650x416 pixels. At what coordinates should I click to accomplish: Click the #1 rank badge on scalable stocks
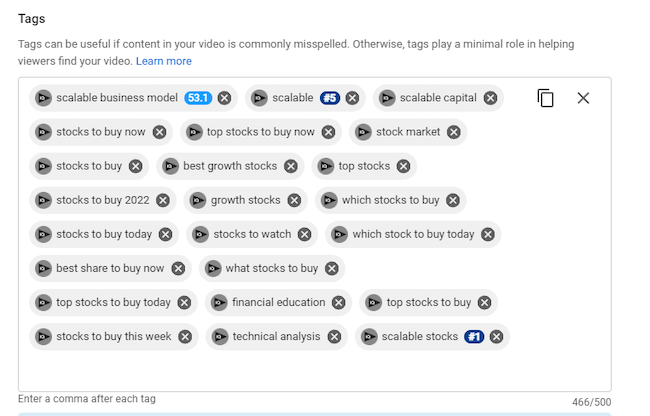pos(474,336)
